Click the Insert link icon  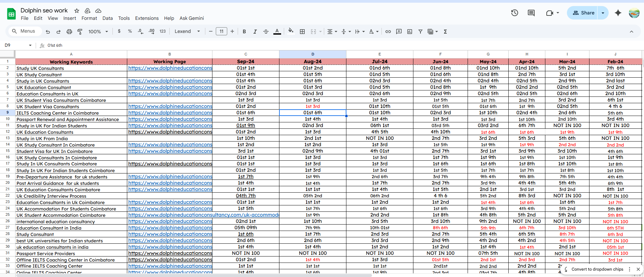388,32
